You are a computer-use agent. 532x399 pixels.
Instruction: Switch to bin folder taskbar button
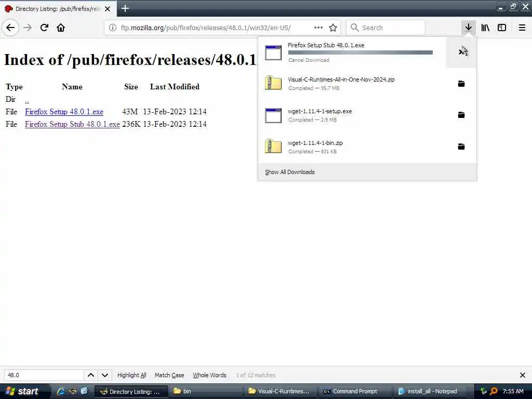(206, 391)
